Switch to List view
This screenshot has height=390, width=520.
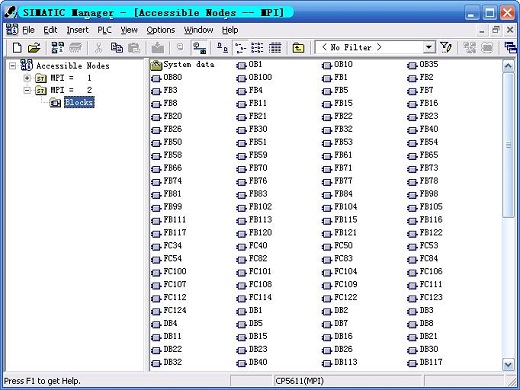(x=257, y=48)
